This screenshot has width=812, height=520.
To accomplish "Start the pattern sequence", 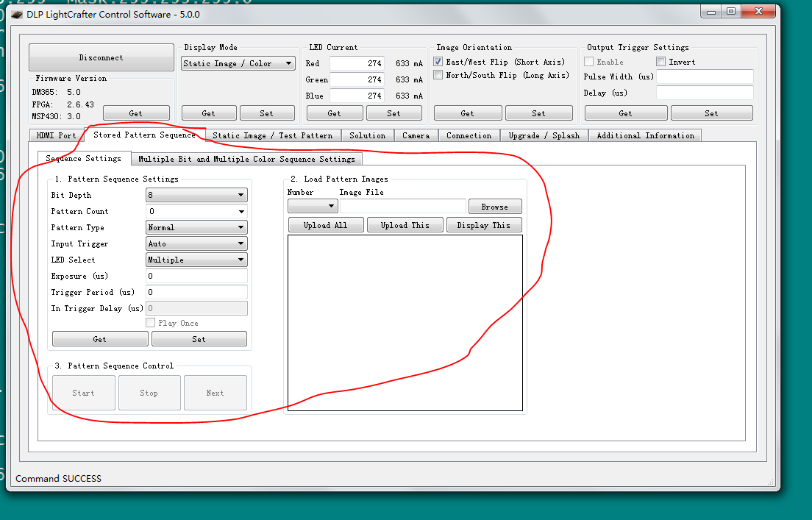I will coord(83,393).
